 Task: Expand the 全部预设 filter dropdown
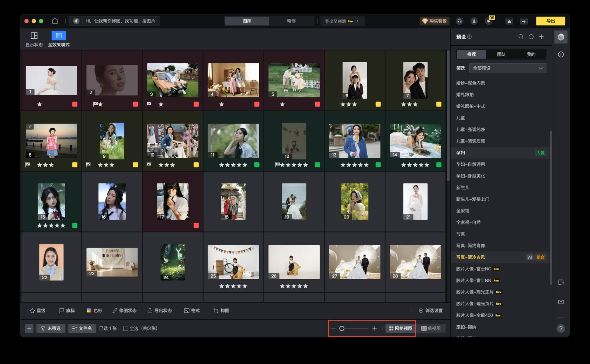507,68
